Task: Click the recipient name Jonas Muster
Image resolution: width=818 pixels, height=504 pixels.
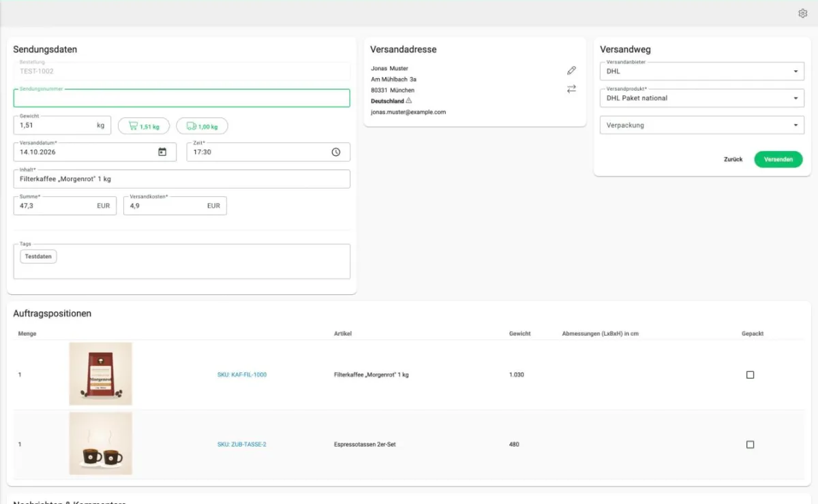Action: click(x=389, y=68)
